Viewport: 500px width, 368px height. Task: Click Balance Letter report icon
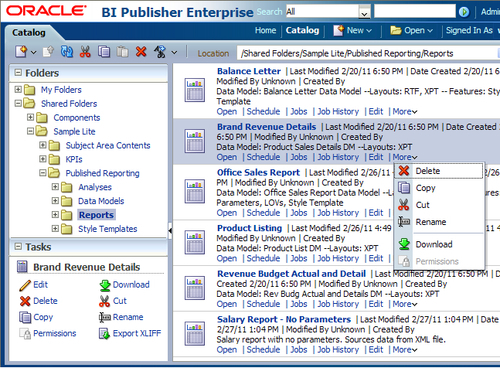[x=195, y=90]
